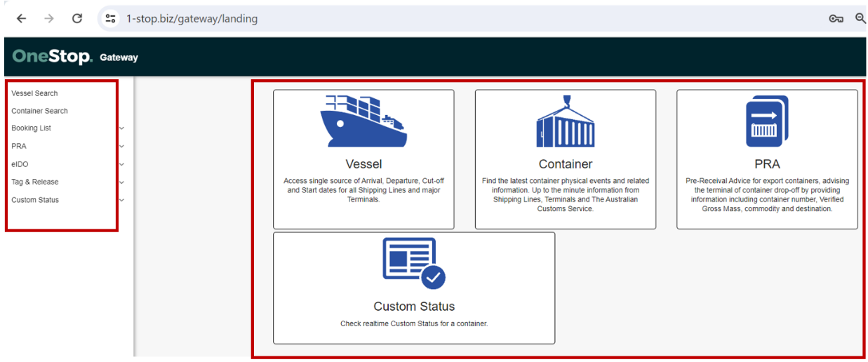Expand the PRA chevron in sidebar
The width and height of the screenshot is (868, 362).
(x=121, y=147)
